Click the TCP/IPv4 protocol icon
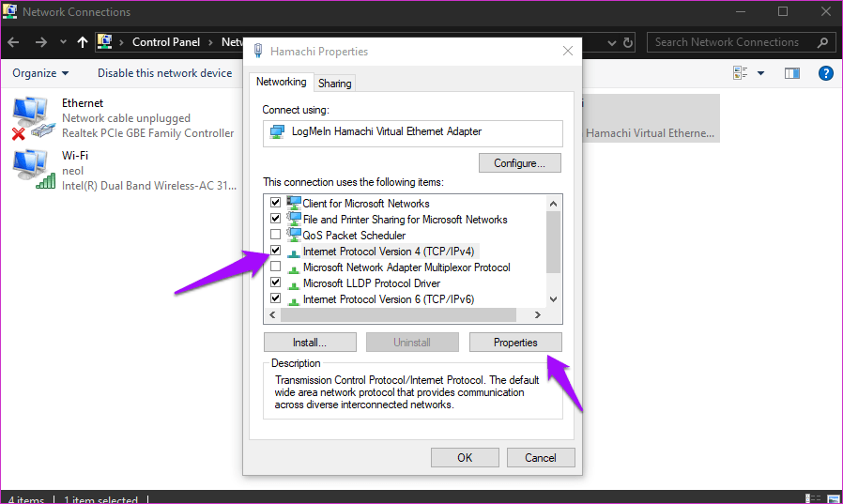843x504 pixels. (x=294, y=252)
